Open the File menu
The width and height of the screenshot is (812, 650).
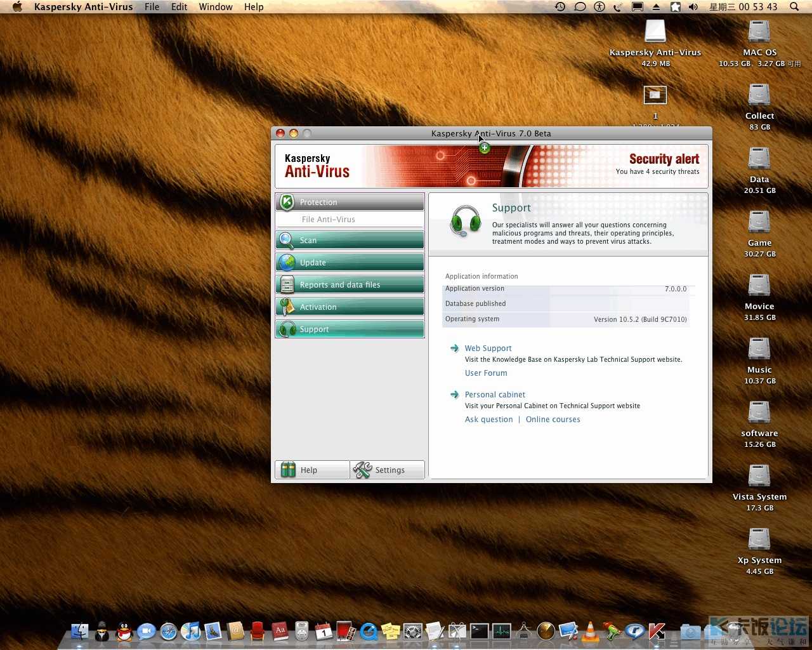click(152, 7)
